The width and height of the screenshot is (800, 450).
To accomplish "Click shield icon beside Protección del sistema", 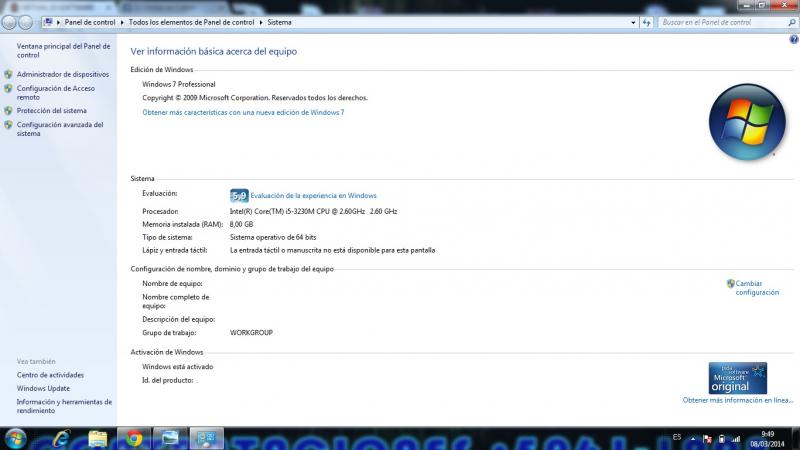I will pyautogui.click(x=8, y=111).
